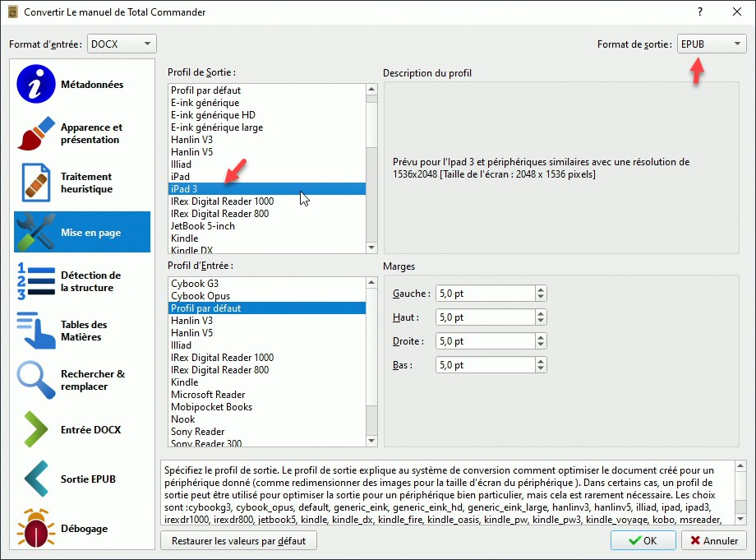Open Traitement heuristique document icon

pos(35,183)
